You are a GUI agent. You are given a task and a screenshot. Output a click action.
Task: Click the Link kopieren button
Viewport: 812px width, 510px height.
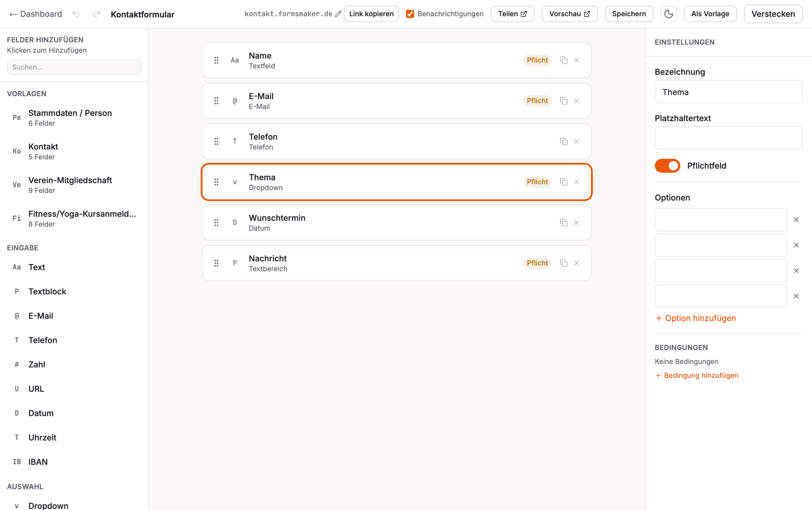click(x=371, y=14)
